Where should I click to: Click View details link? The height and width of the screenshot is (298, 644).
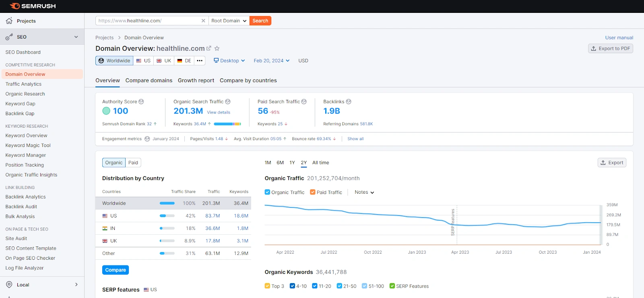219,112
